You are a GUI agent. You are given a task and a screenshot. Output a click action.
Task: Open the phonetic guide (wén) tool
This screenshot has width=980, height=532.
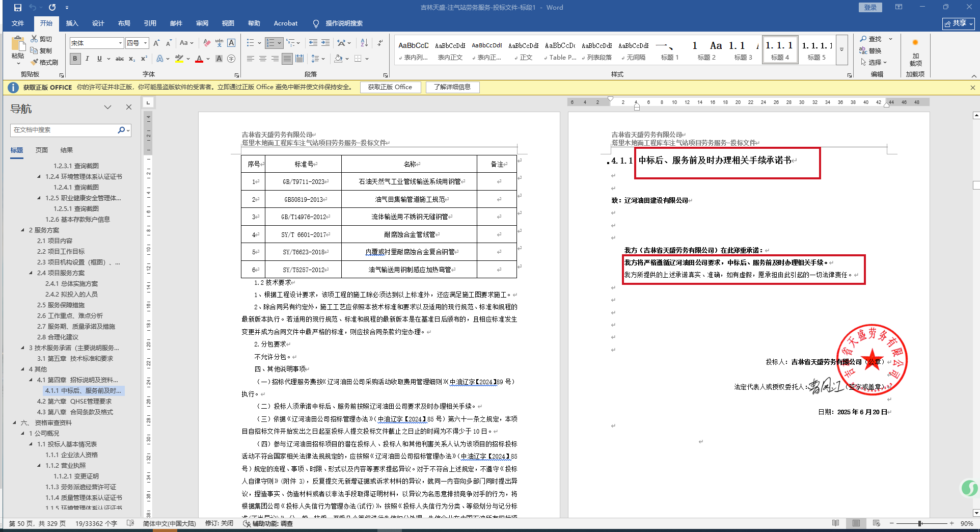[219, 43]
